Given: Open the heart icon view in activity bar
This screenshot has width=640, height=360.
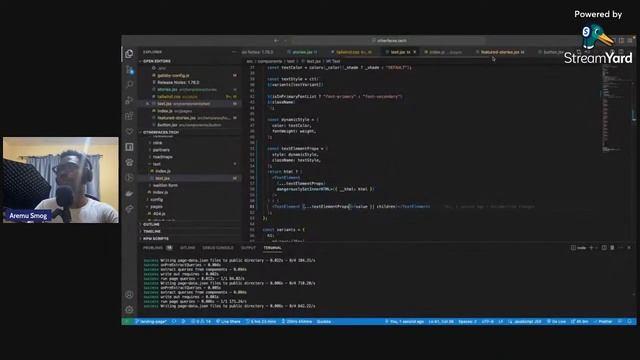Looking at the screenshot, I should point(129,131).
